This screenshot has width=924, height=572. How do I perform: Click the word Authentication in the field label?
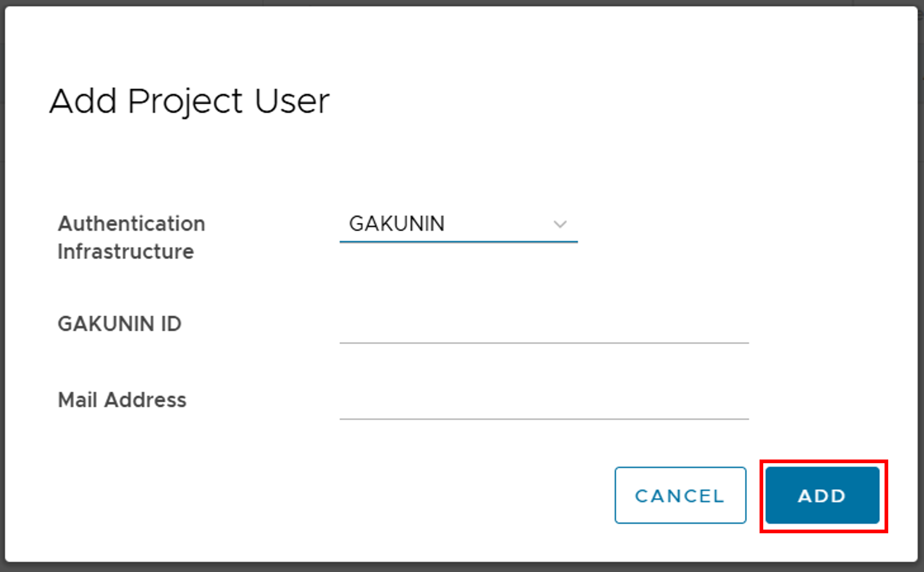[131, 223]
